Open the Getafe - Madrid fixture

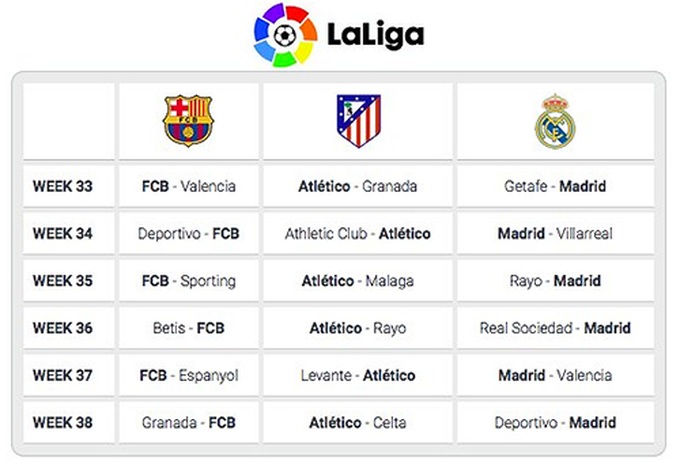pyautogui.click(x=555, y=186)
